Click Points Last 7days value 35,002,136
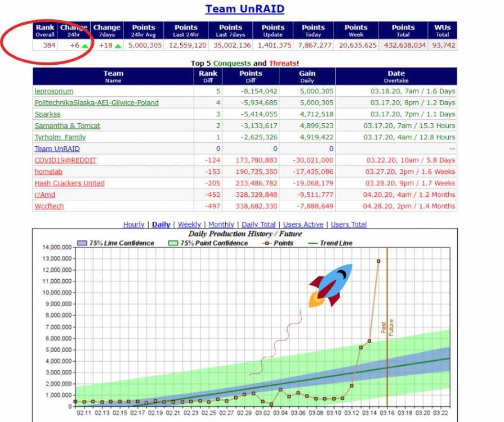The width and height of the screenshot is (504, 422). [x=232, y=45]
